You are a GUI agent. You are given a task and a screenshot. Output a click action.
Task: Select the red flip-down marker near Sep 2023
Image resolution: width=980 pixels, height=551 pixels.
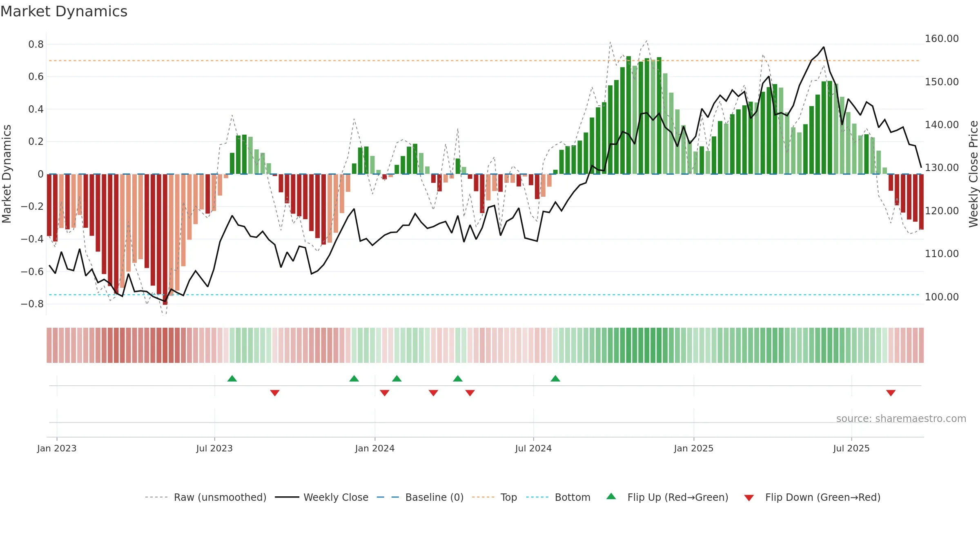(275, 393)
